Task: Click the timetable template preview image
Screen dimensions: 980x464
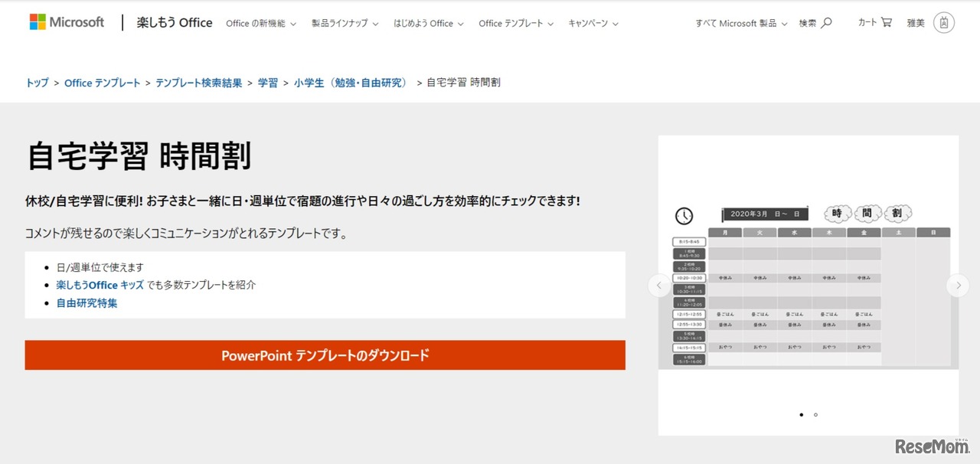Action: click(x=808, y=285)
